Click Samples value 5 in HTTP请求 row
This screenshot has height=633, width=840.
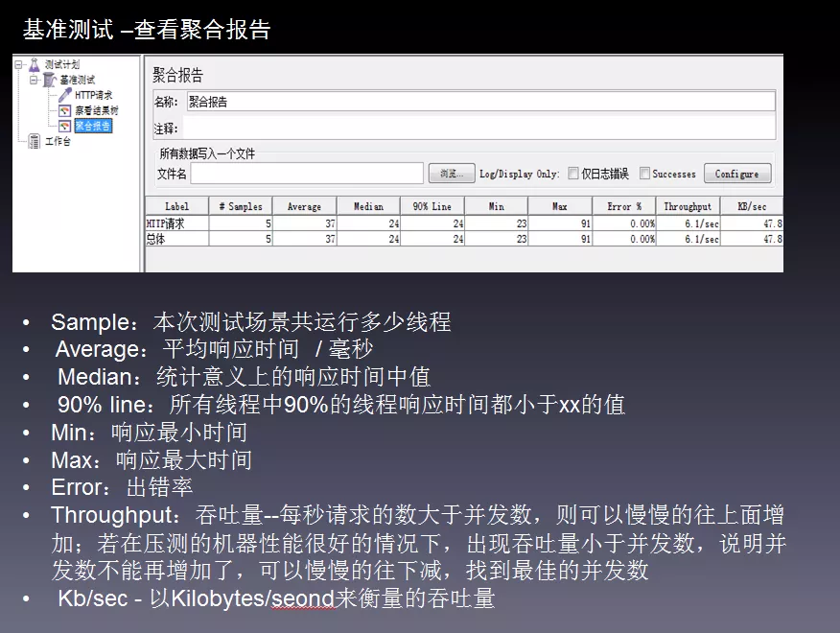click(241, 223)
